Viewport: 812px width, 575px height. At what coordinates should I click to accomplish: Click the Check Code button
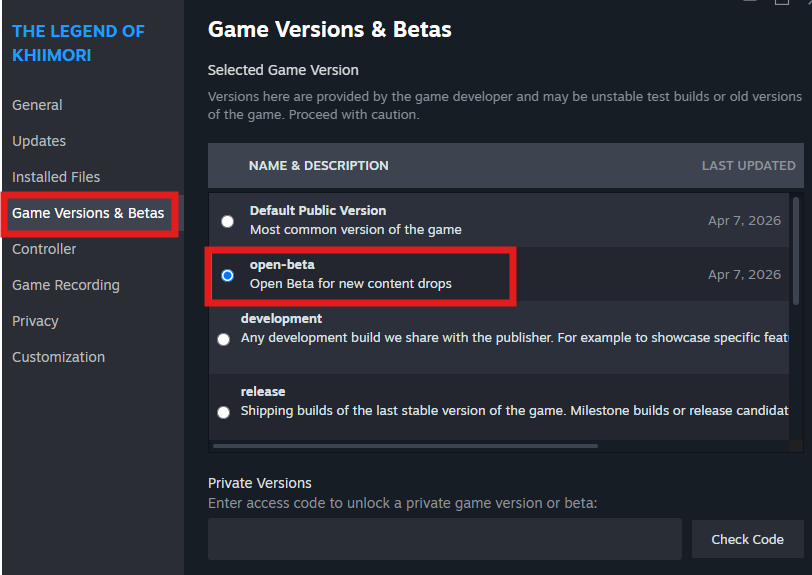pos(747,539)
